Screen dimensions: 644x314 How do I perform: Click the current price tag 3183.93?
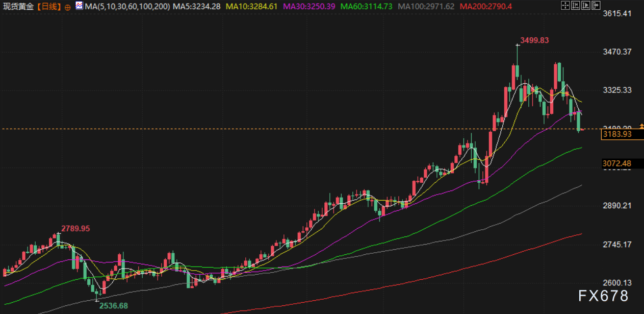(616, 134)
